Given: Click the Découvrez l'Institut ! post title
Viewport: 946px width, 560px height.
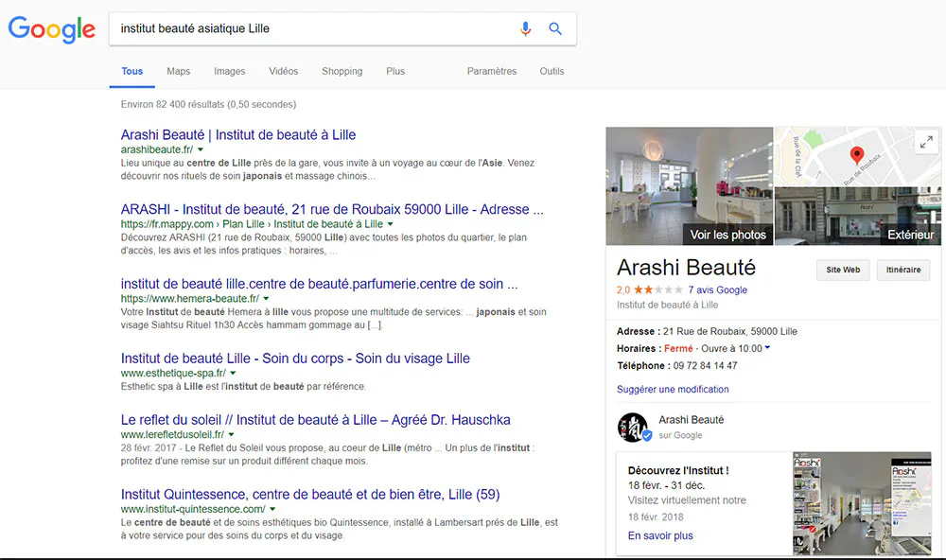Looking at the screenshot, I should 678,471.
